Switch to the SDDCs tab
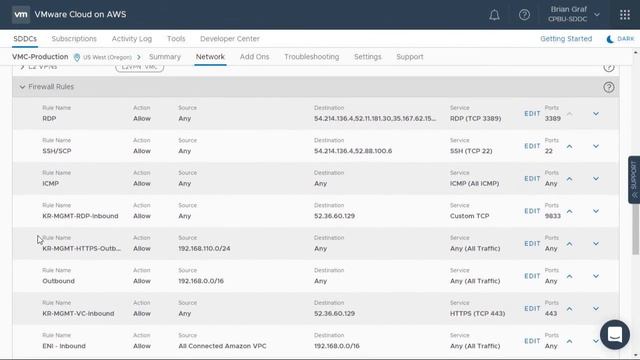Image resolution: width=640 pixels, height=360 pixels. tap(25, 39)
